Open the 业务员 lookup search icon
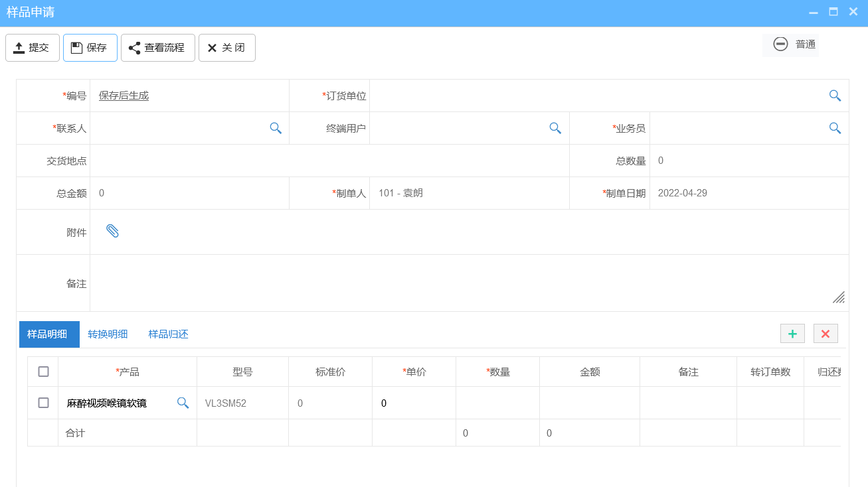Viewport: 868px width, 487px height. point(835,128)
